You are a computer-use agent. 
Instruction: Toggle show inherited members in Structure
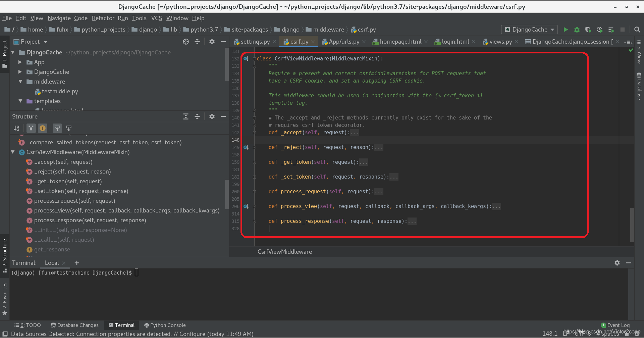pyautogui.click(x=31, y=128)
